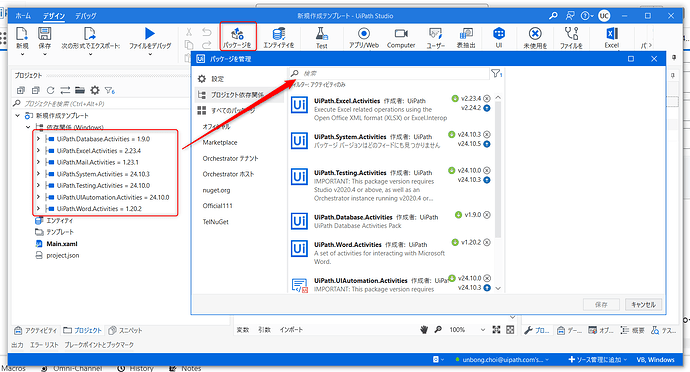This screenshot has height=372, width=690.
Task: Switch to the デバッグ ribbon tab
Action: coord(85,16)
